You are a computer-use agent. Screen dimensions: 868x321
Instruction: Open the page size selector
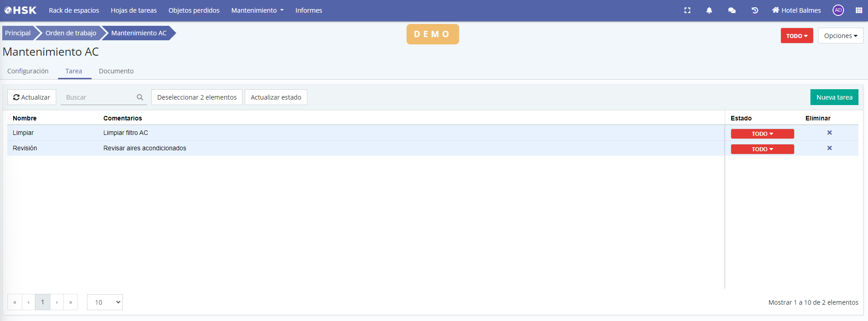(105, 302)
